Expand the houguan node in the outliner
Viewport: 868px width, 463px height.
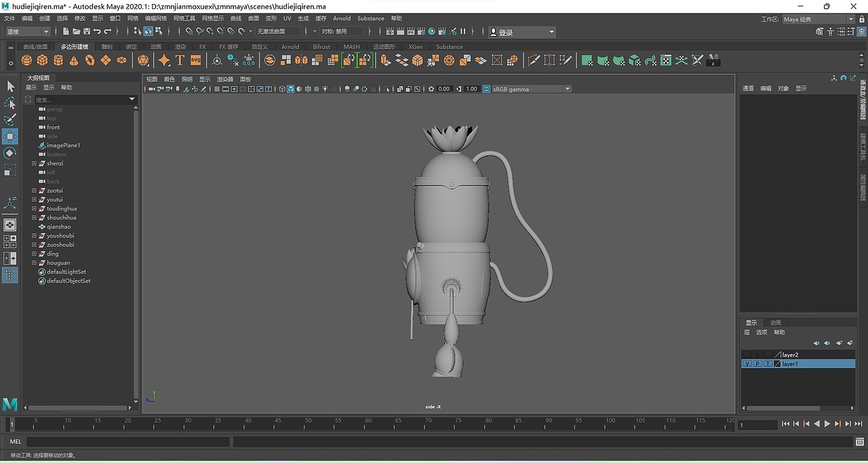(34, 263)
